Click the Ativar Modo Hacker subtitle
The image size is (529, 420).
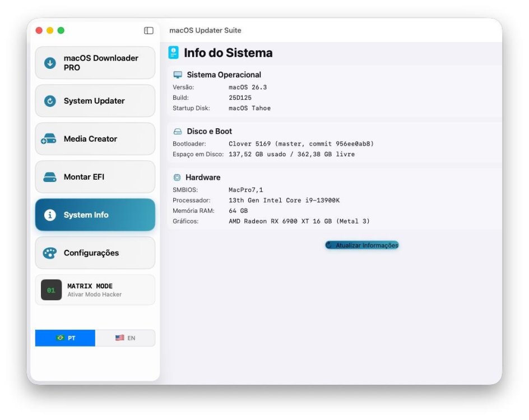[x=95, y=295]
